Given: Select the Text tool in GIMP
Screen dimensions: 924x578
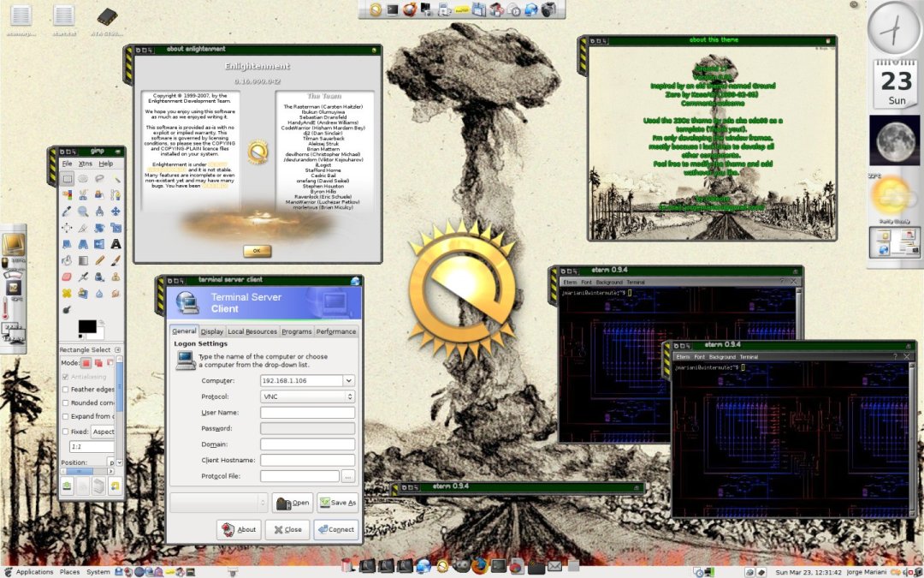Looking at the screenshot, I should pos(116,243).
